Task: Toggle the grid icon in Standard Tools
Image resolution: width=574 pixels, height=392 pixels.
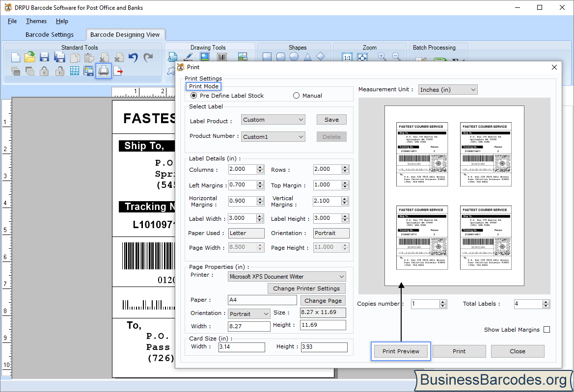Action: click(75, 71)
